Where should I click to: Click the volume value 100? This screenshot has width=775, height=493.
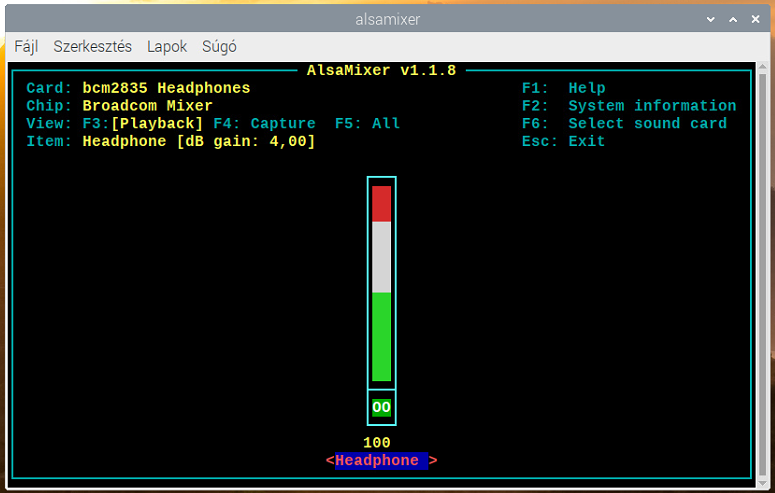[377, 443]
